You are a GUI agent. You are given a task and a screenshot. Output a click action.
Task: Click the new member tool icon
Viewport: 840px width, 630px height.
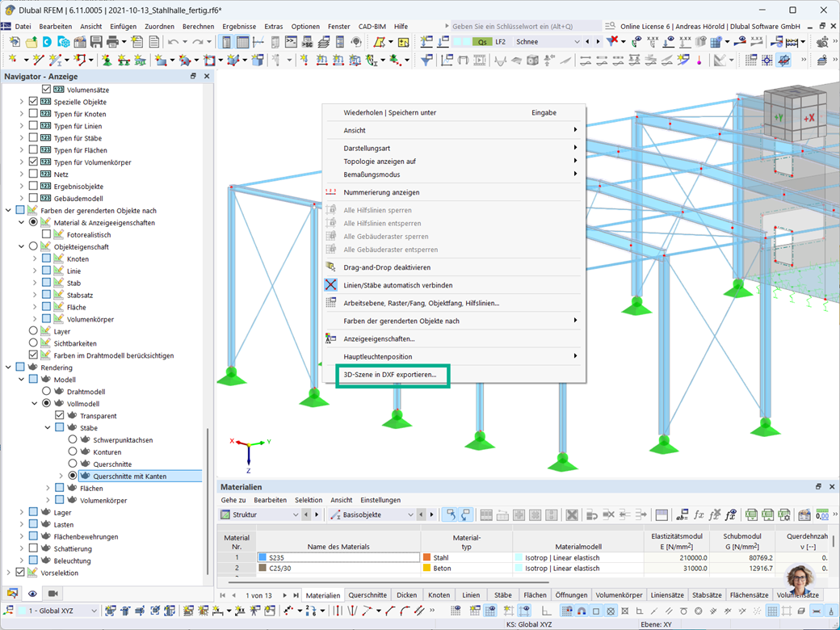click(x=55, y=60)
